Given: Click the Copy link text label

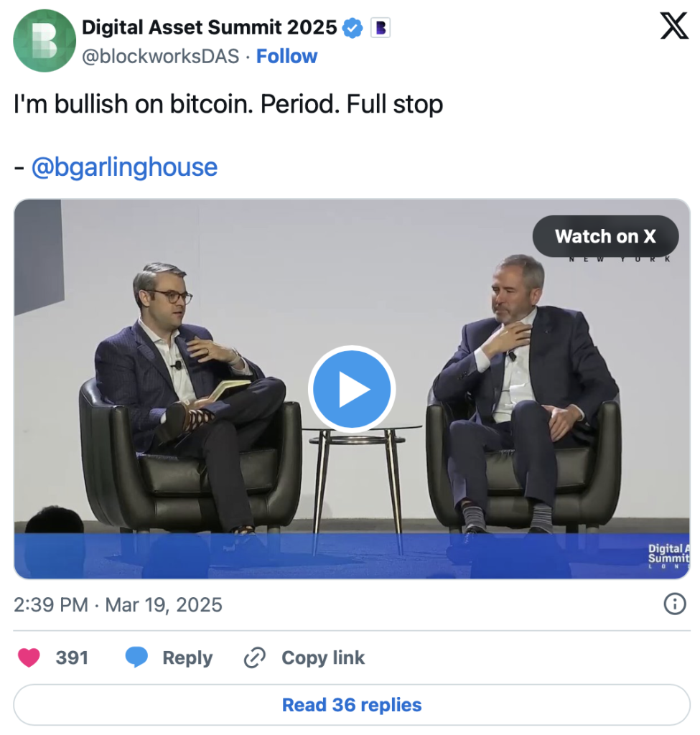Looking at the screenshot, I should coord(323,657).
